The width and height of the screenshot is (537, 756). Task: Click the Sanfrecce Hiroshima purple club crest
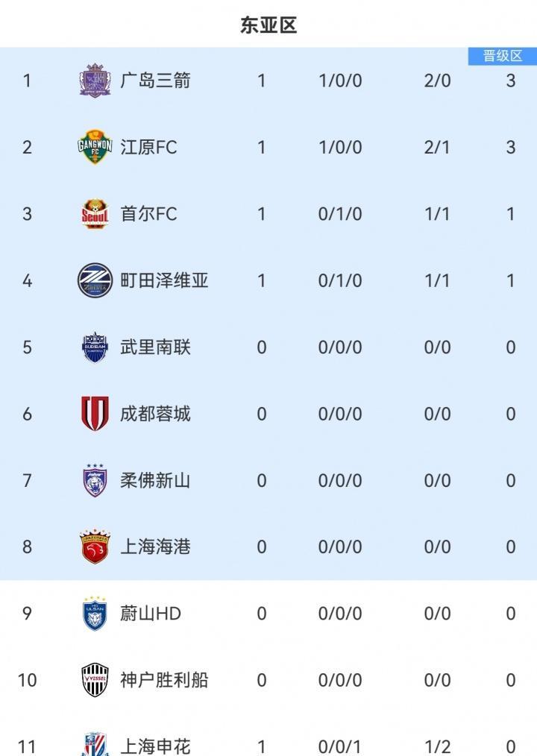(x=95, y=81)
